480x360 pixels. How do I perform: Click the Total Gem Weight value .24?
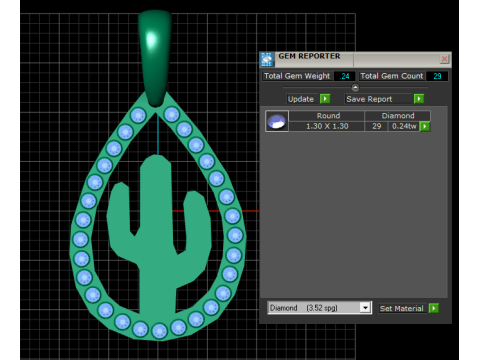344,76
